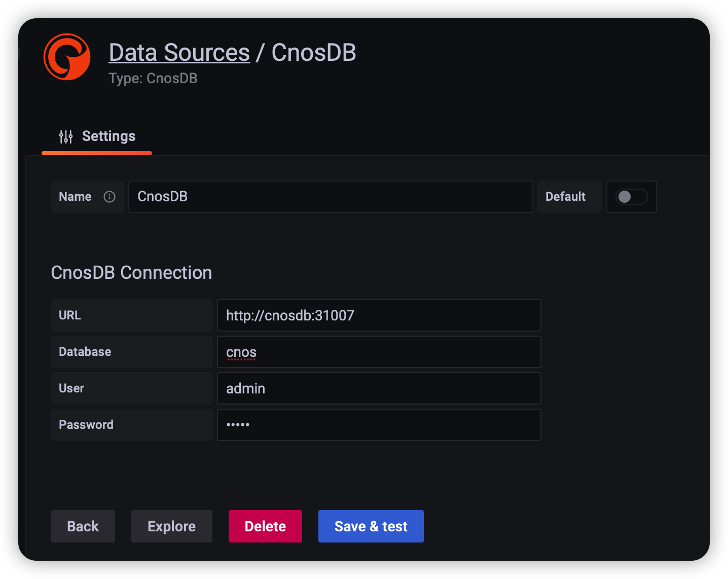Click the Password row label
728x579 pixels.
click(x=86, y=425)
